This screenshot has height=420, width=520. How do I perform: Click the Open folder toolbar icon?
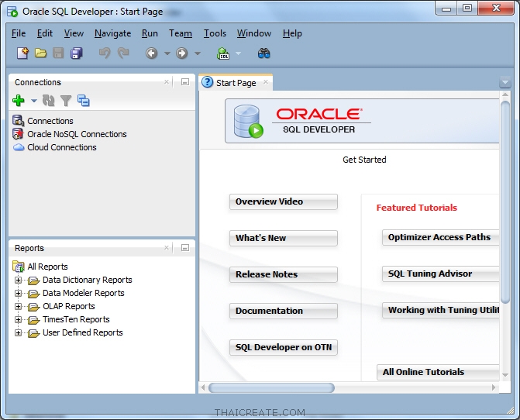point(40,53)
